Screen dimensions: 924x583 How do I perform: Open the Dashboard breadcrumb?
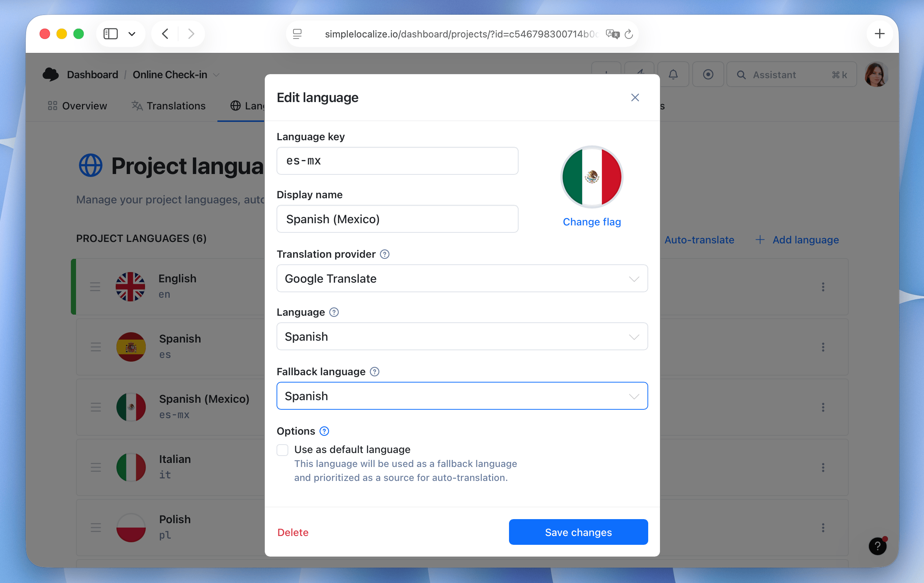coord(93,75)
